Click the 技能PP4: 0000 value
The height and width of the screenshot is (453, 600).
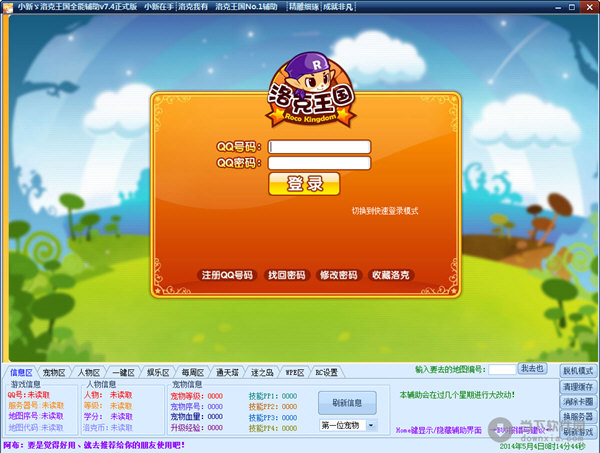pos(273,428)
